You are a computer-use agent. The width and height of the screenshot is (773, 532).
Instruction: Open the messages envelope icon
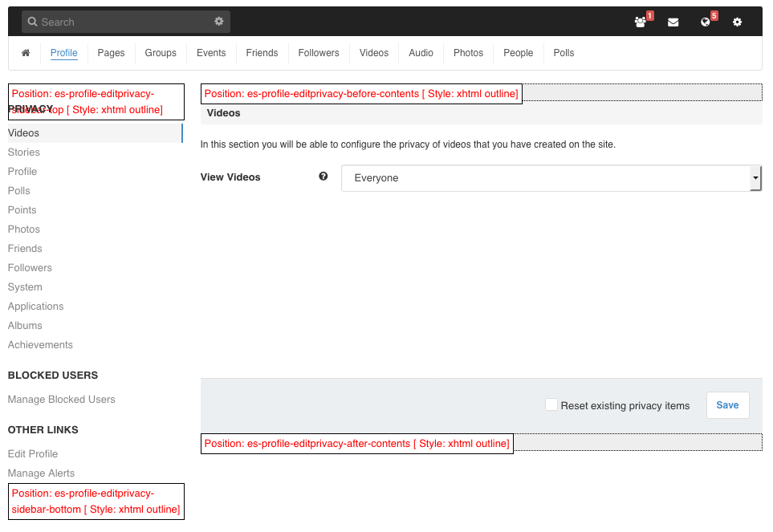pyautogui.click(x=673, y=22)
